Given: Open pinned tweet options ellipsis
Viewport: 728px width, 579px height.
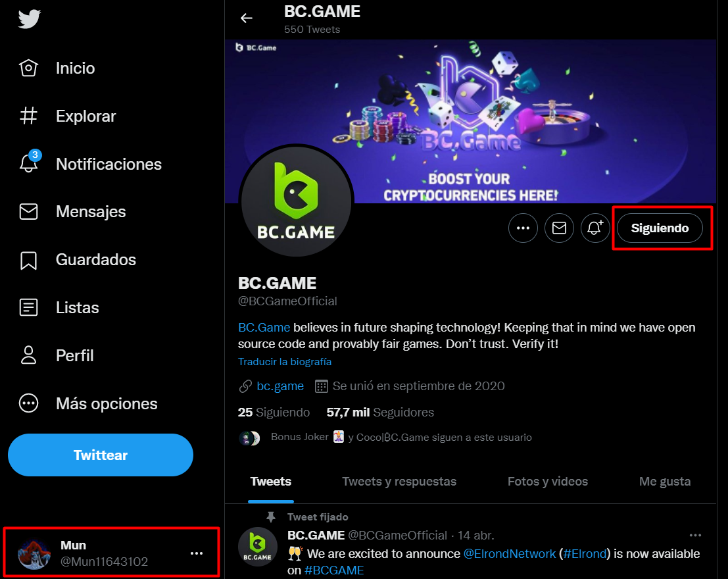Looking at the screenshot, I should [x=695, y=535].
